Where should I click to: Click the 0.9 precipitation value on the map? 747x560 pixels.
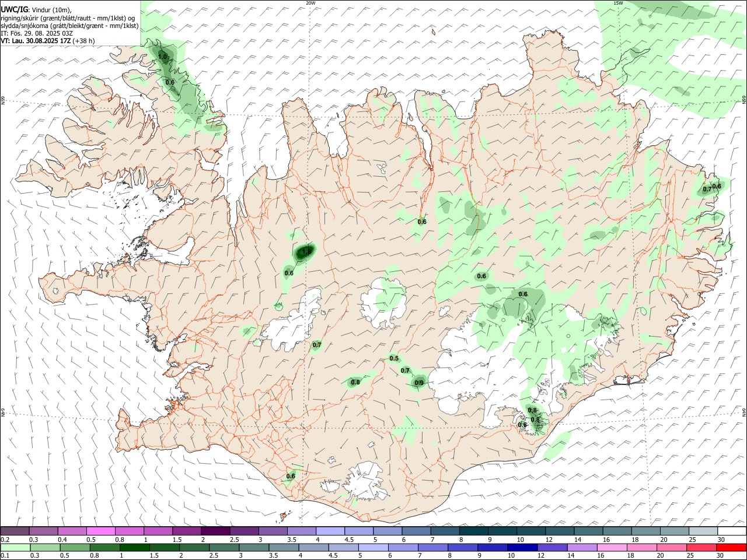point(419,383)
